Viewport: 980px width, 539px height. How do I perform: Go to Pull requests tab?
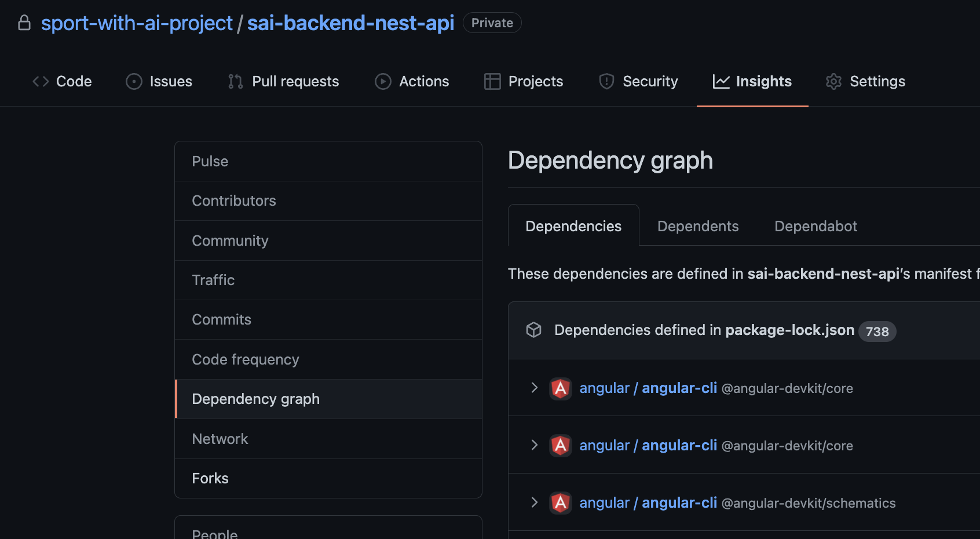point(283,81)
